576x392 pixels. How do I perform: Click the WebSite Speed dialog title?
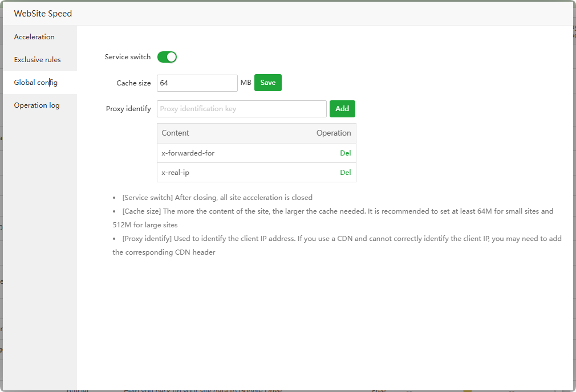[x=43, y=13]
